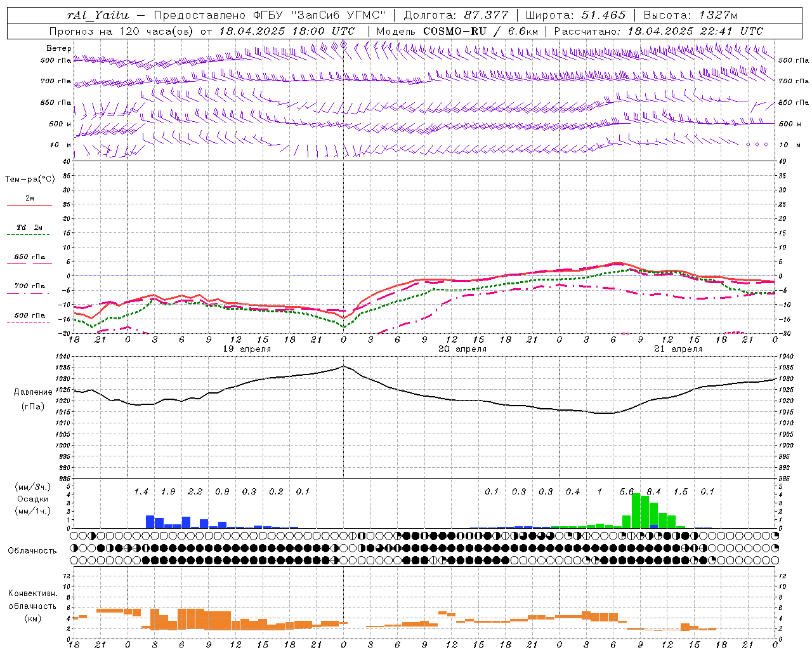Click the Тем-ра(°C) axis label
Image resolution: width=812 pixels, height=650 pixels.
click(30, 180)
